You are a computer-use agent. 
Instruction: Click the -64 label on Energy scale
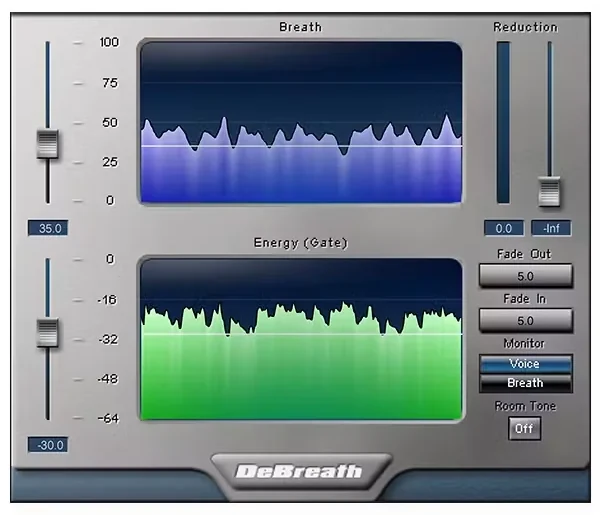pyautogui.click(x=108, y=419)
